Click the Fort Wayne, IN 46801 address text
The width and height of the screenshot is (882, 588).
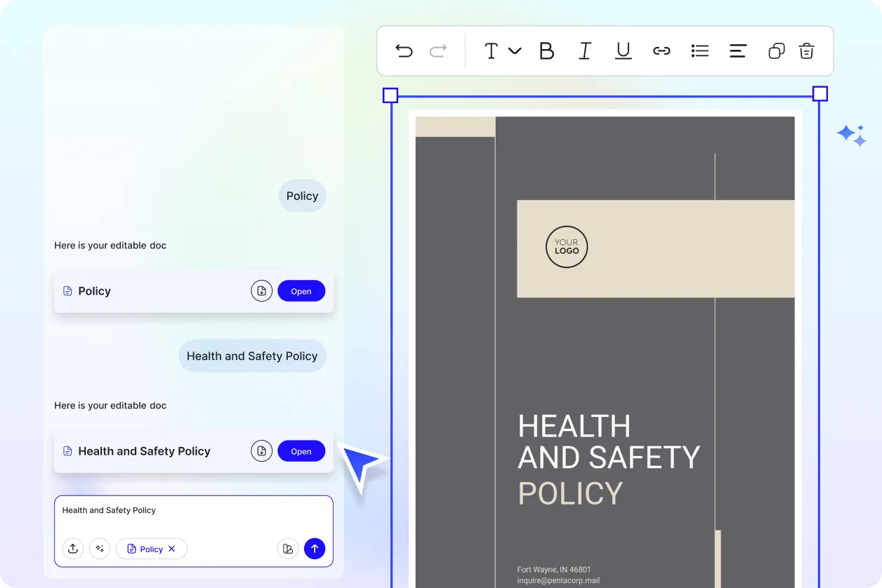554,570
